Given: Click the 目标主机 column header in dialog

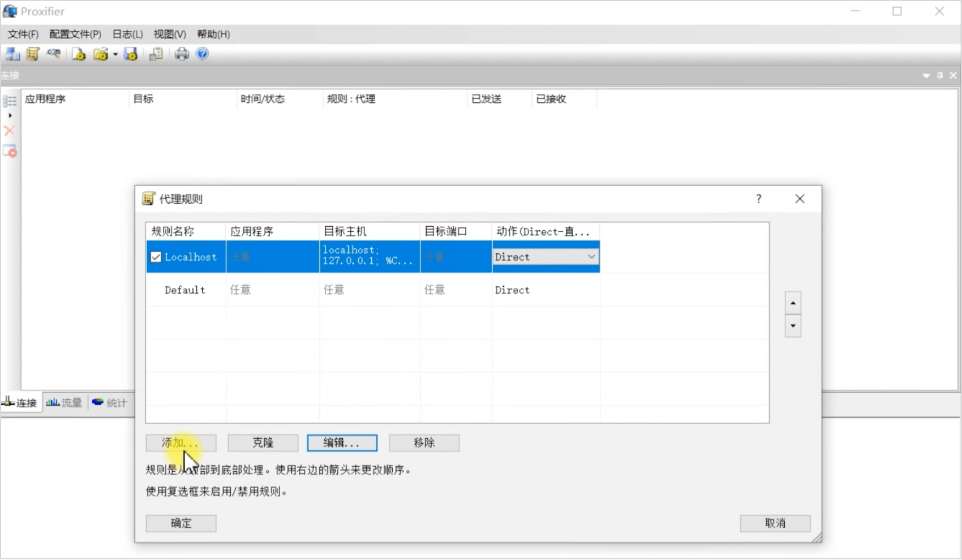Looking at the screenshot, I should click(x=370, y=231).
